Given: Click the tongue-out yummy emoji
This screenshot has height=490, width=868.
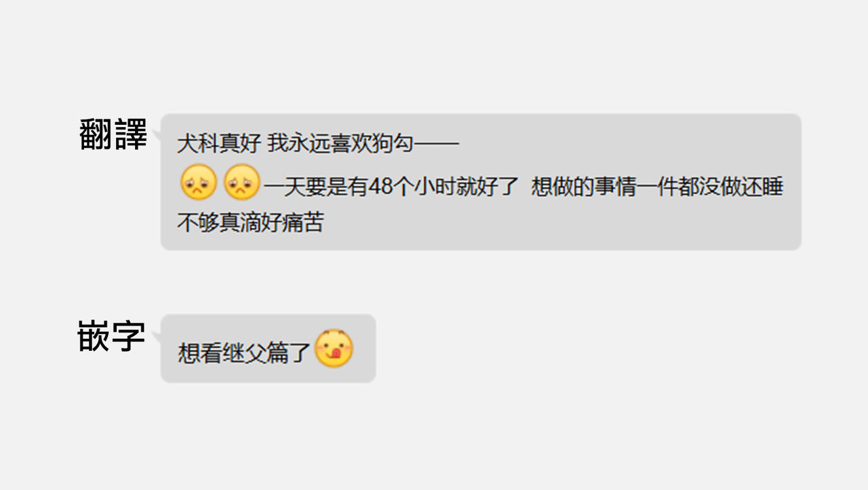Looking at the screenshot, I should tap(334, 349).
